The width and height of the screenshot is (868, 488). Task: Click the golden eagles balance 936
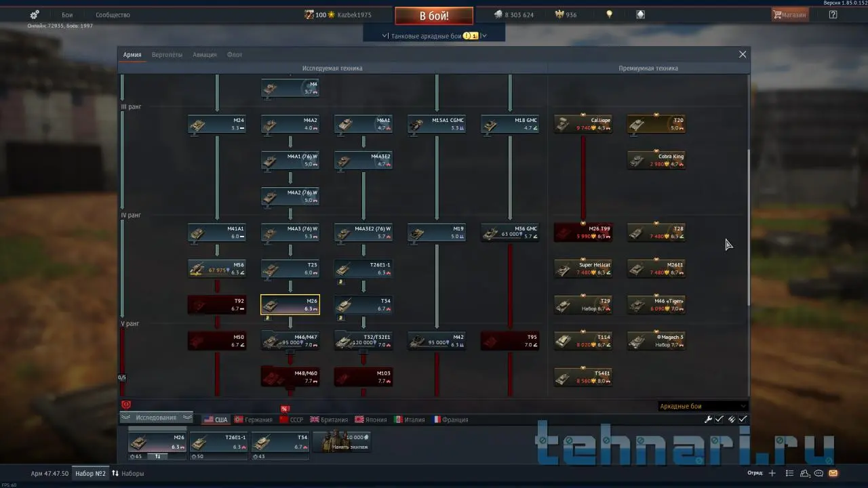click(x=566, y=14)
